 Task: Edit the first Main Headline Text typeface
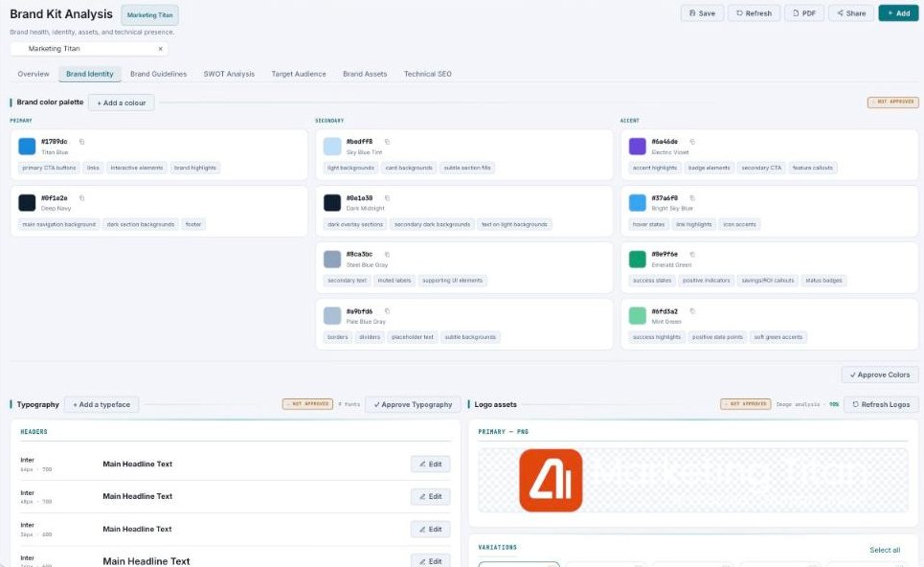click(430, 464)
